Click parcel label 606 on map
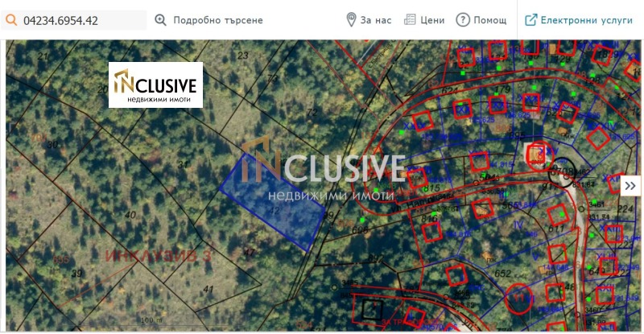 tap(360, 230)
